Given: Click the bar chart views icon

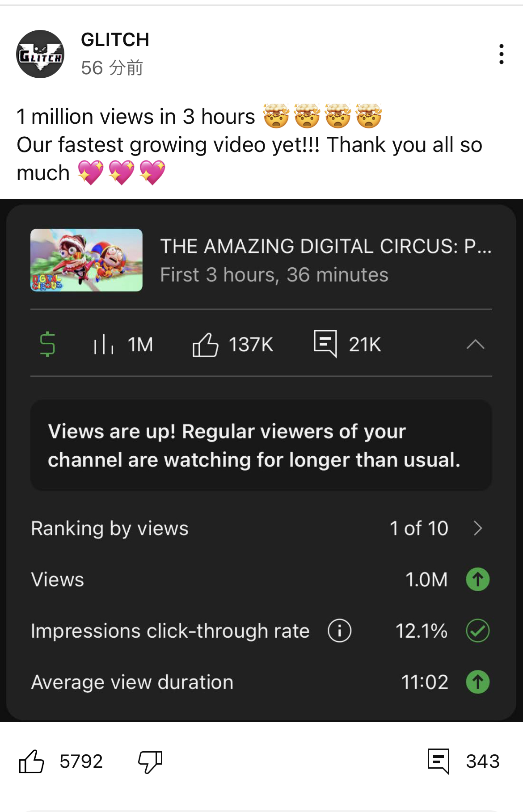Looking at the screenshot, I should click(104, 345).
